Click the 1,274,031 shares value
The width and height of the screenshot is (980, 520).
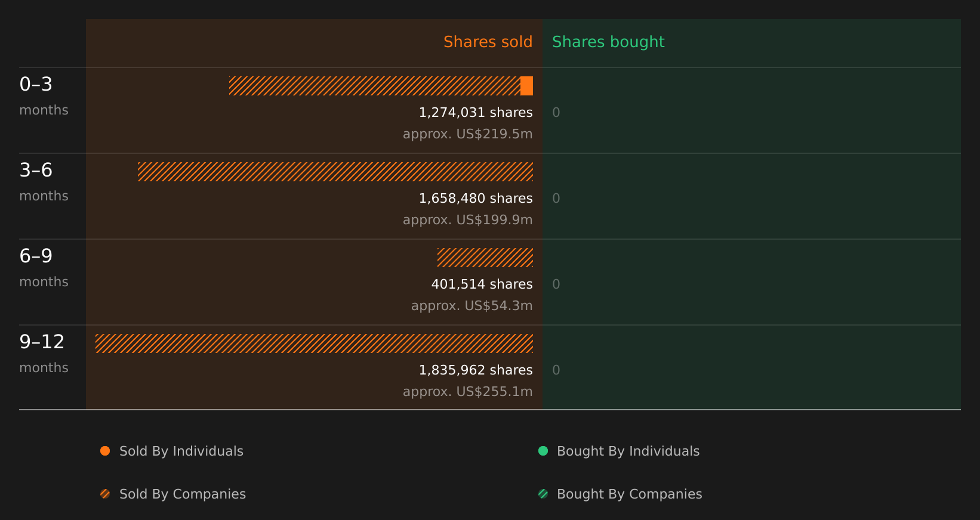(x=476, y=113)
